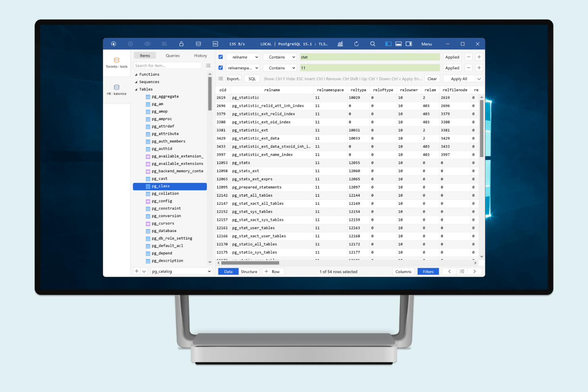Image resolution: width=588 pixels, height=392 pixels.
Task: Click the chart icon near the connection info
Action: (340, 44)
